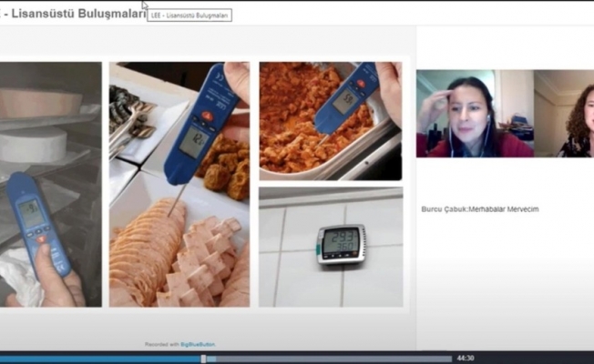Select the freezer thermometer photo on the left
594x364 pixels.
click(x=50, y=184)
